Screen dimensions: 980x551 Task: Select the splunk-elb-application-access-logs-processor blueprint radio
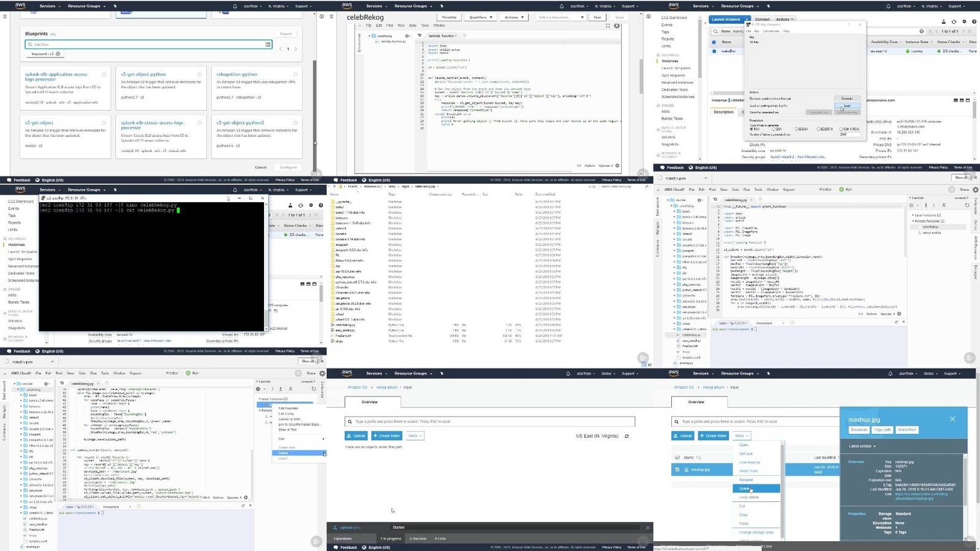pyautogui.click(x=104, y=74)
